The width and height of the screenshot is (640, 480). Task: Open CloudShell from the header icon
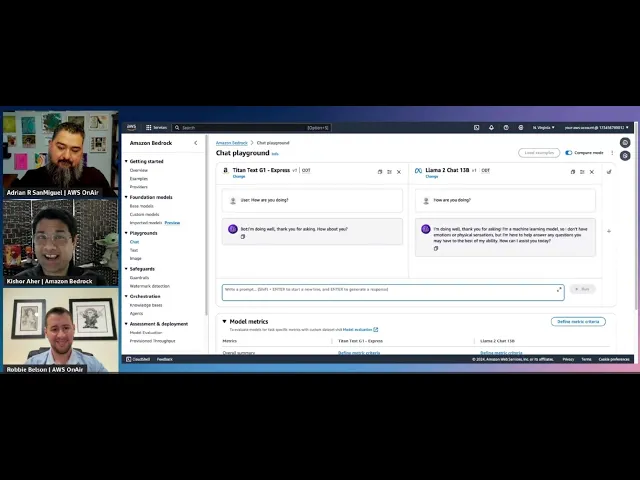click(x=476, y=128)
